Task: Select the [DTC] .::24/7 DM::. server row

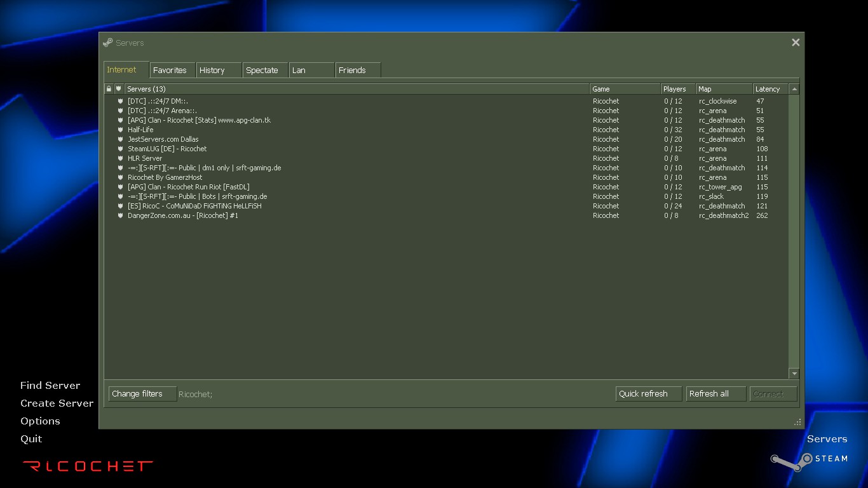Action: tap(447, 101)
